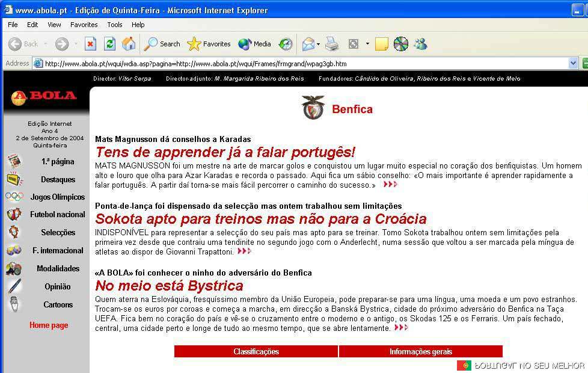Click the Olympic rings icon
Viewport: 588px width, 373px height.
tap(14, 197)
